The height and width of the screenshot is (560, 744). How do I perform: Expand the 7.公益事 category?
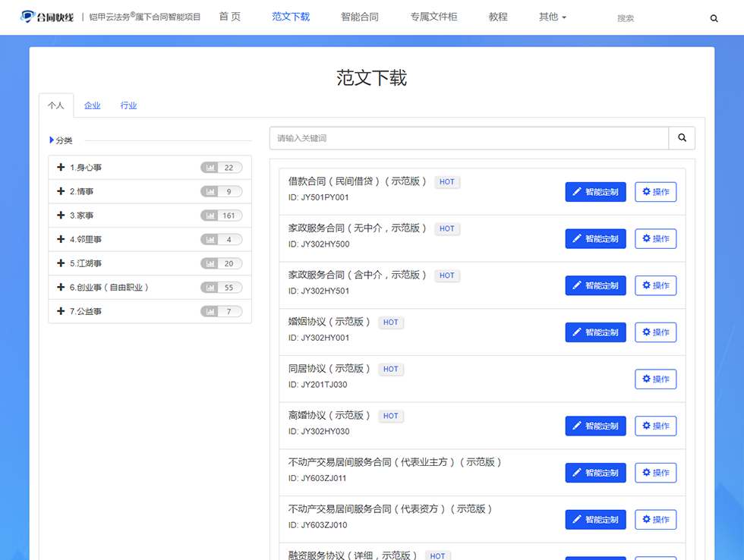(61, 311)
